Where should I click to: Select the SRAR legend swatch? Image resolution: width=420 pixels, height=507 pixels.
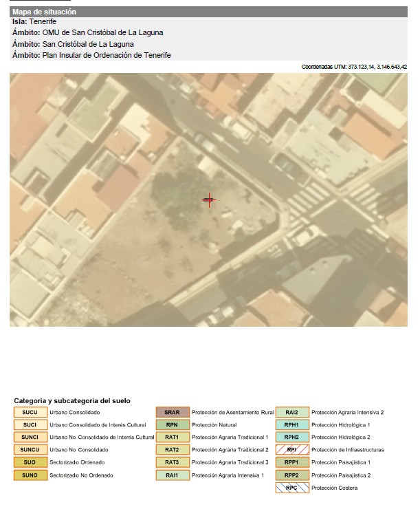point(172,413)
